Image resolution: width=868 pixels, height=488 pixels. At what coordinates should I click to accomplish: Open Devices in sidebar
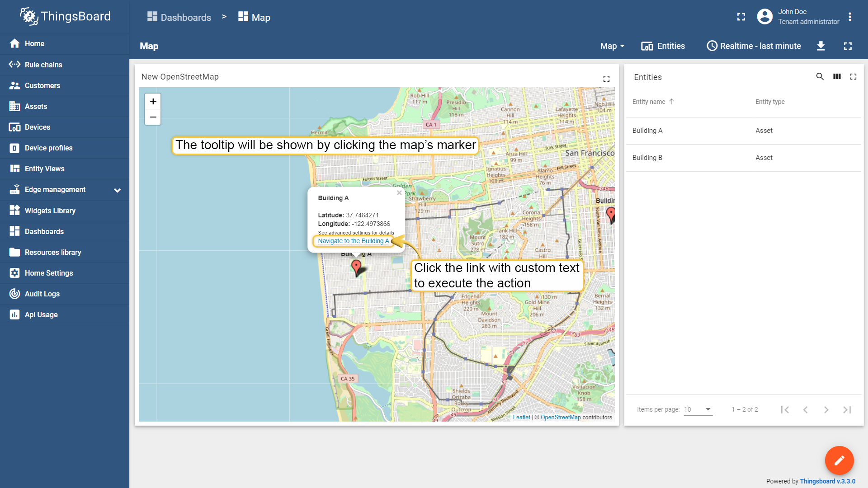[x=65, y=127]
